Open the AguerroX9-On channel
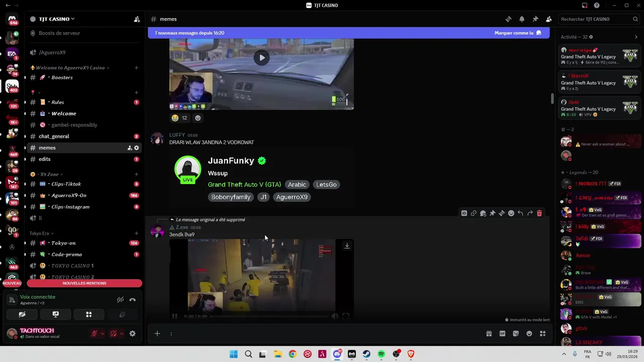 click(x=84, y=196)
